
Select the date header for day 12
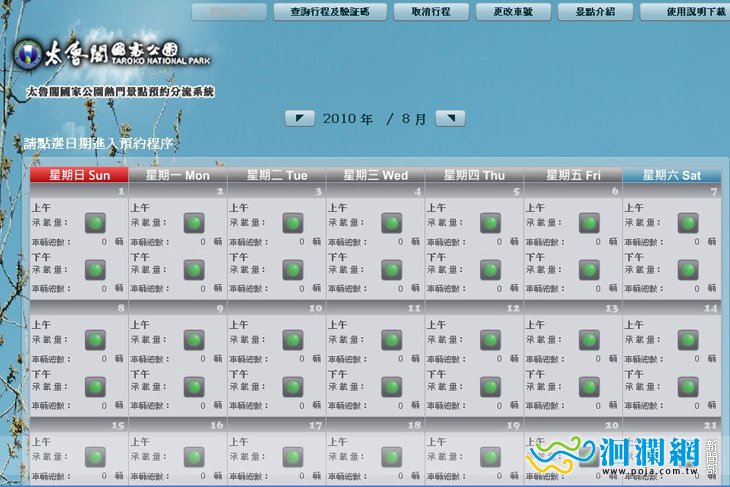474,308
